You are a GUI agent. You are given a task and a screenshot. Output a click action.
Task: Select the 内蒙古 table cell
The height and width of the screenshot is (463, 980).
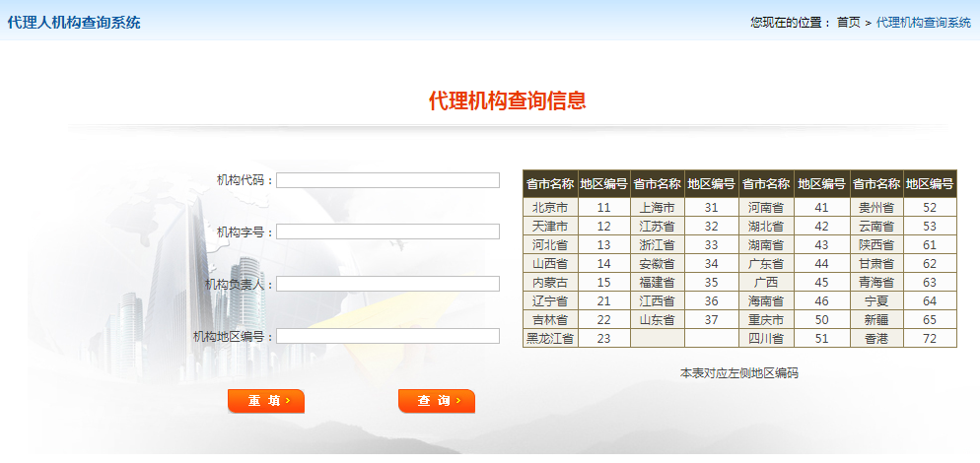click(x=550, y=283)
